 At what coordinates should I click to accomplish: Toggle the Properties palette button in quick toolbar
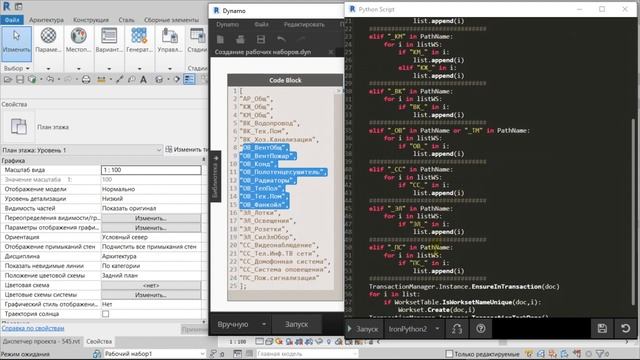tap(189, 80)
